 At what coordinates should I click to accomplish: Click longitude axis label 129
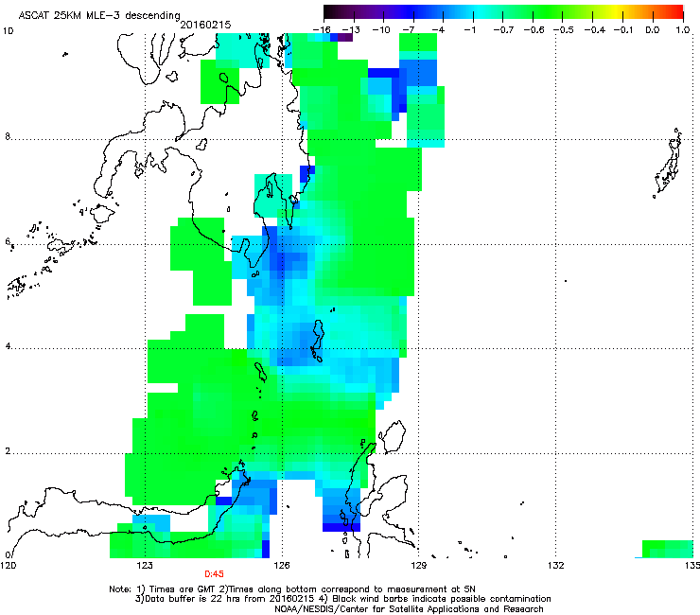click(419, 566)
